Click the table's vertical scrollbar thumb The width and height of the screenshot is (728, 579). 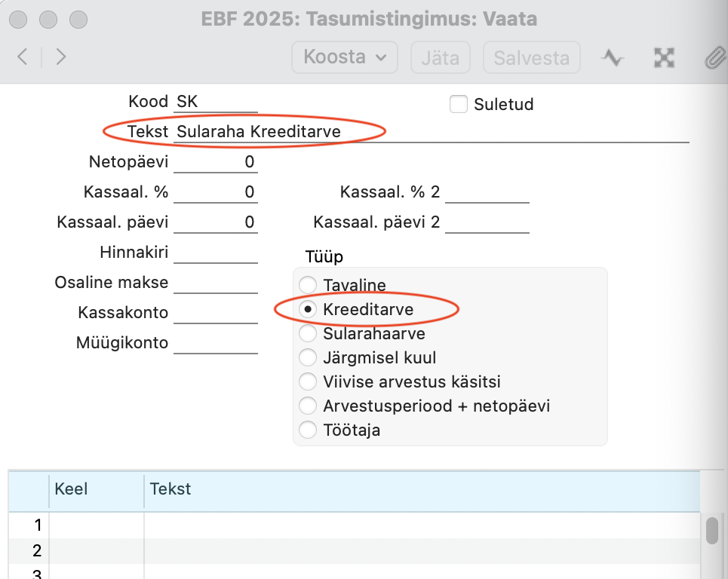711,530
